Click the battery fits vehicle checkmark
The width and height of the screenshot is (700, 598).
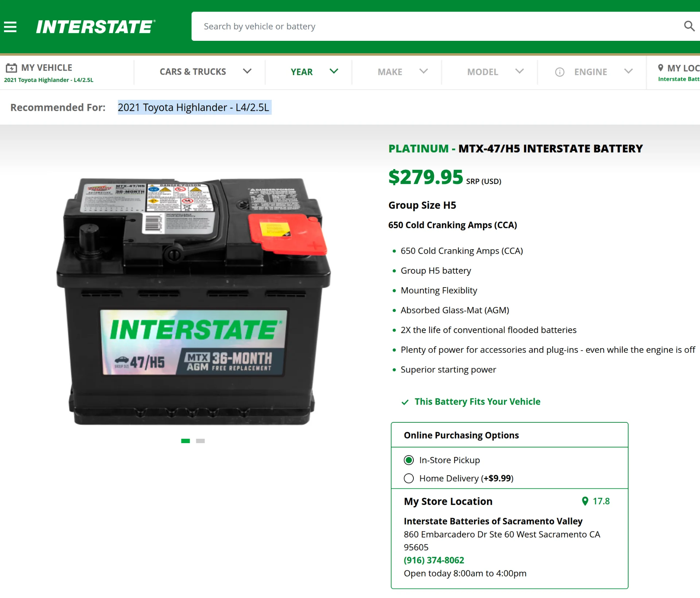tap(405, 402)
